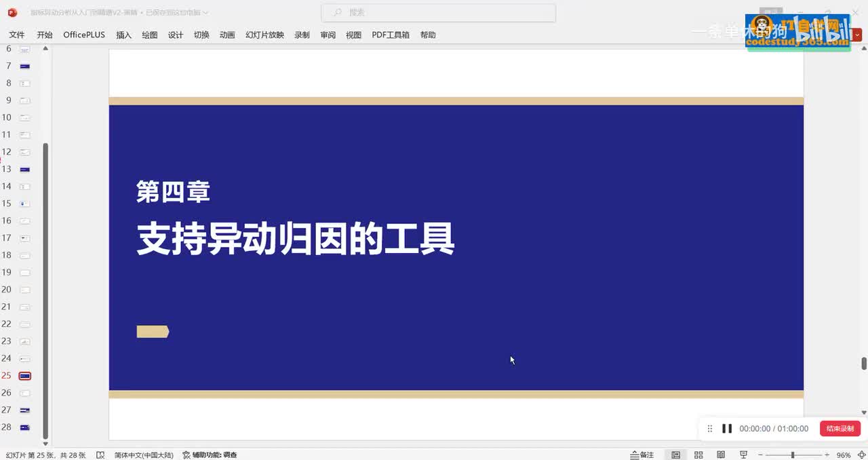Image resolution: width=868 pixels, height=460 pixels.
Task: Click the 结束录制 button
Action: (x=840, y=429)
